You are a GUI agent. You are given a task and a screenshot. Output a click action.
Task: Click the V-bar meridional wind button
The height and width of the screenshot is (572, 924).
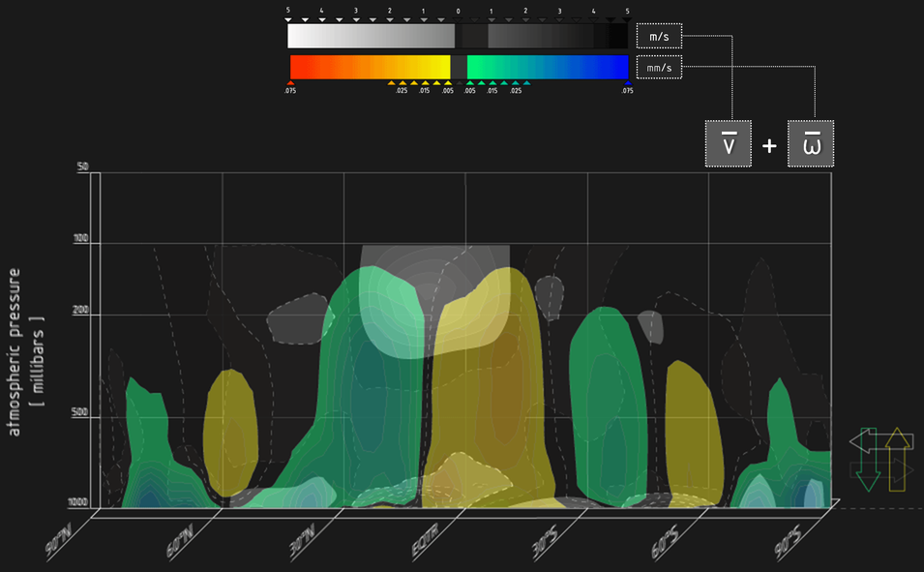point(728,143)
